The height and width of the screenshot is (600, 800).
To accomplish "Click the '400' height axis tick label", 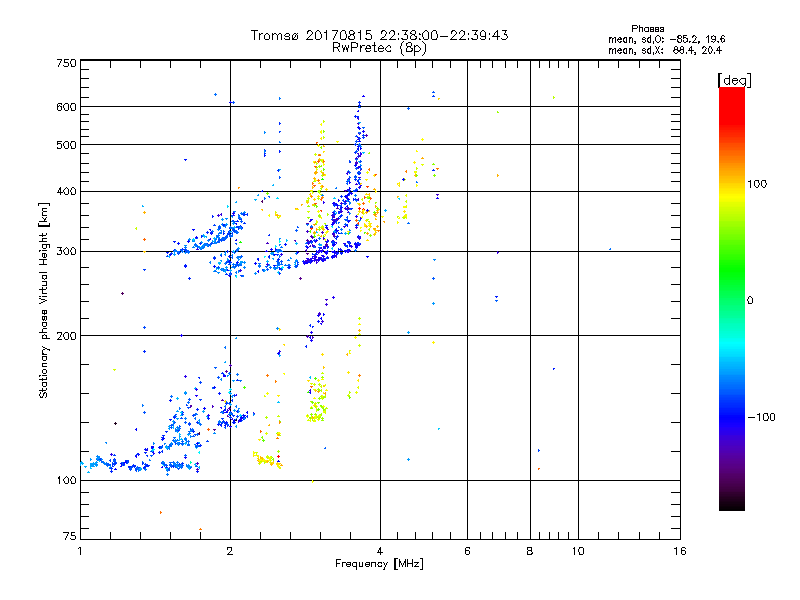I will [66, 191].
